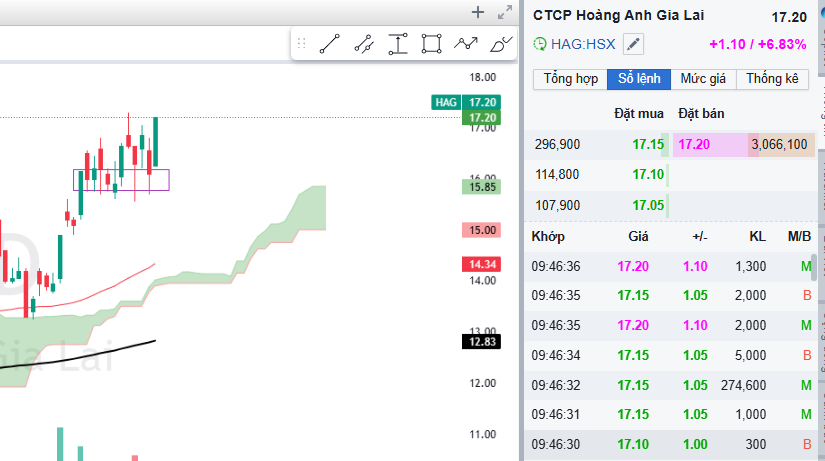The image size is (825, 461).
Task: Open the Sổ lệnh tab
Action: pyautogui.click(x=639, y=79)
